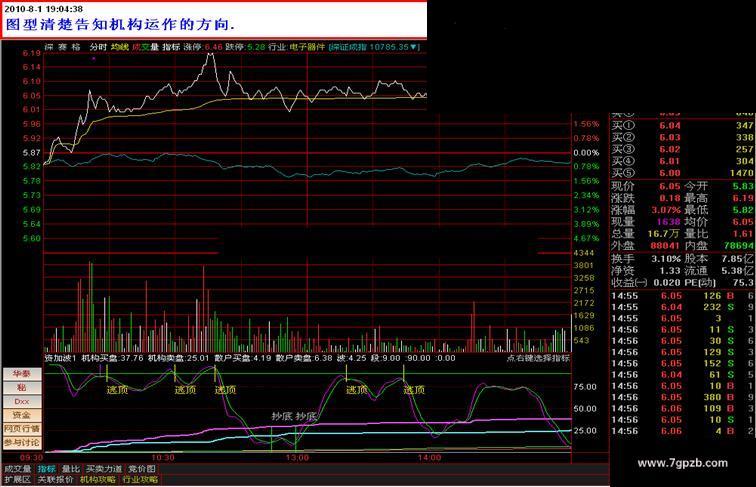Switch to the 量比 bottom tab
The image size is (756, 487).
coord(71,469)
